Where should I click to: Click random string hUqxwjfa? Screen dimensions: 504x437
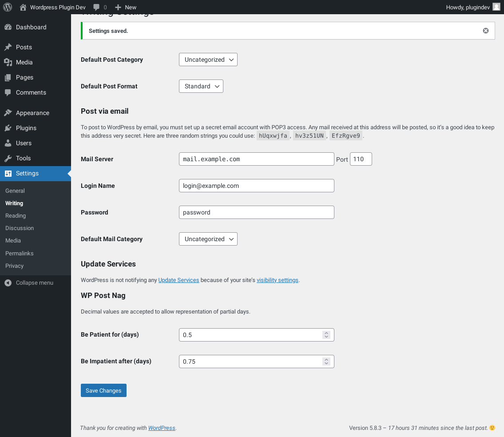click(x=273, y=136)
